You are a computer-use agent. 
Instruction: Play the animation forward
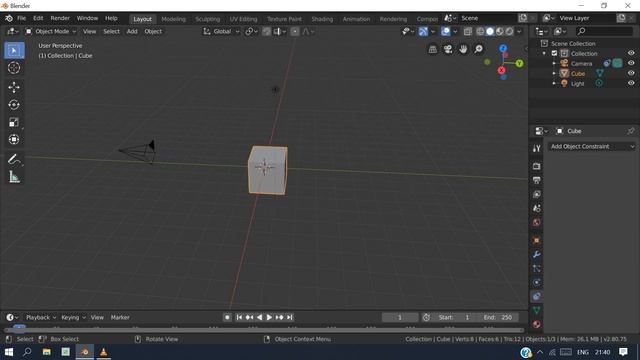[x=269, y=317]
